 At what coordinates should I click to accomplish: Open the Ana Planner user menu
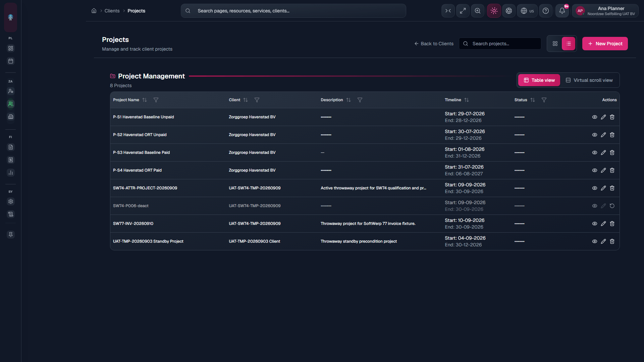coord(605,11)
